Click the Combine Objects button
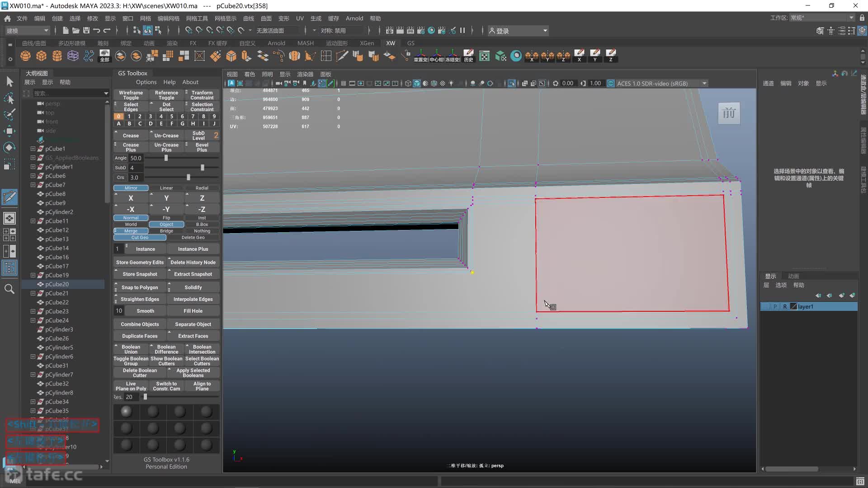868x488 pixels. pos(140,324)
